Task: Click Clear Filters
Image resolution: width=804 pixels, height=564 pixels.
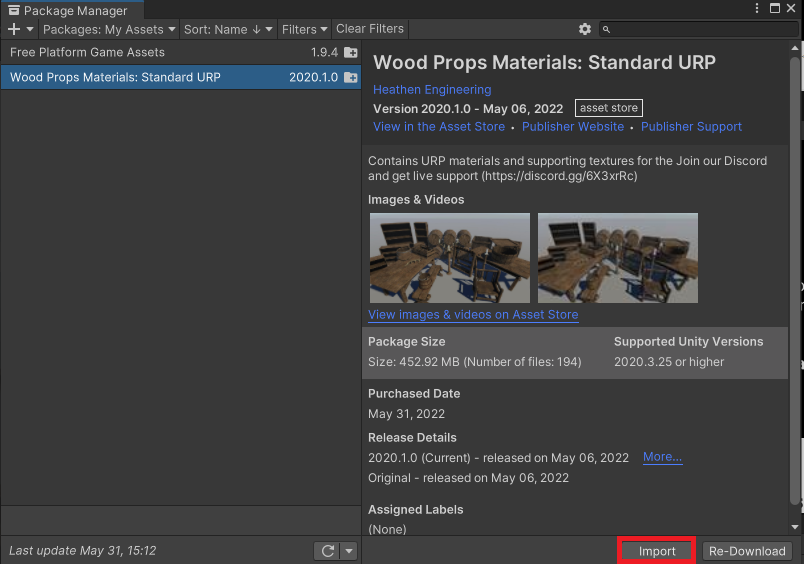Action: pos(370,29)
